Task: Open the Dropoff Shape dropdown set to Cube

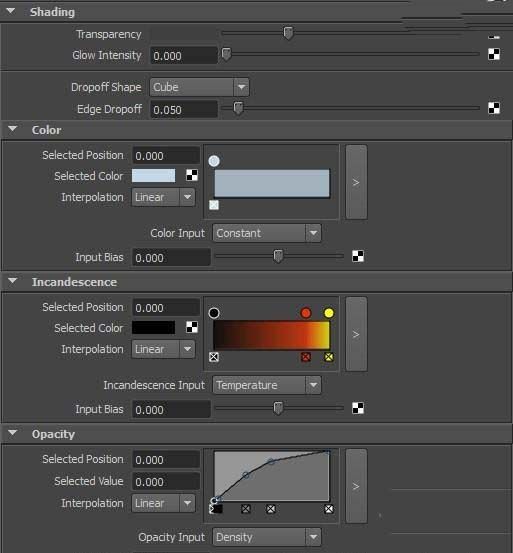Action: [200, 87]
